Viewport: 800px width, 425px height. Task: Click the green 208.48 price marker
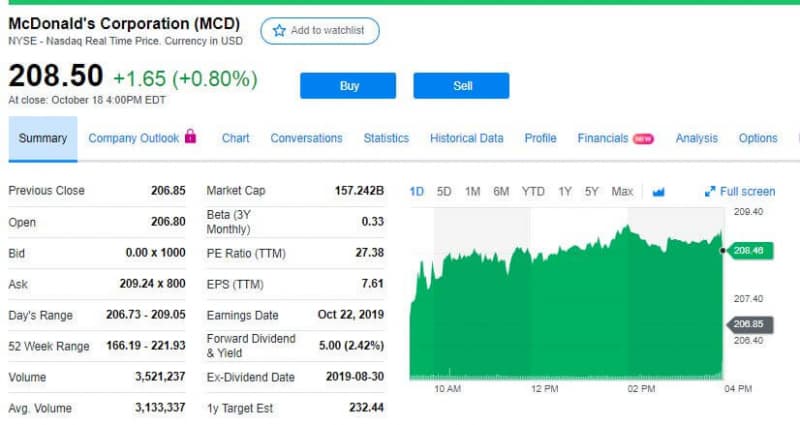[x=749, y=251]
